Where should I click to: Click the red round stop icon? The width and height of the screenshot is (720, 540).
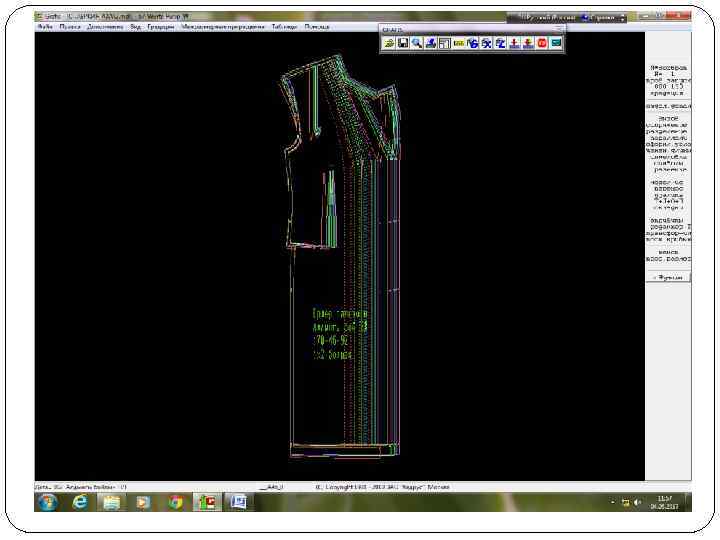point(542,43)
